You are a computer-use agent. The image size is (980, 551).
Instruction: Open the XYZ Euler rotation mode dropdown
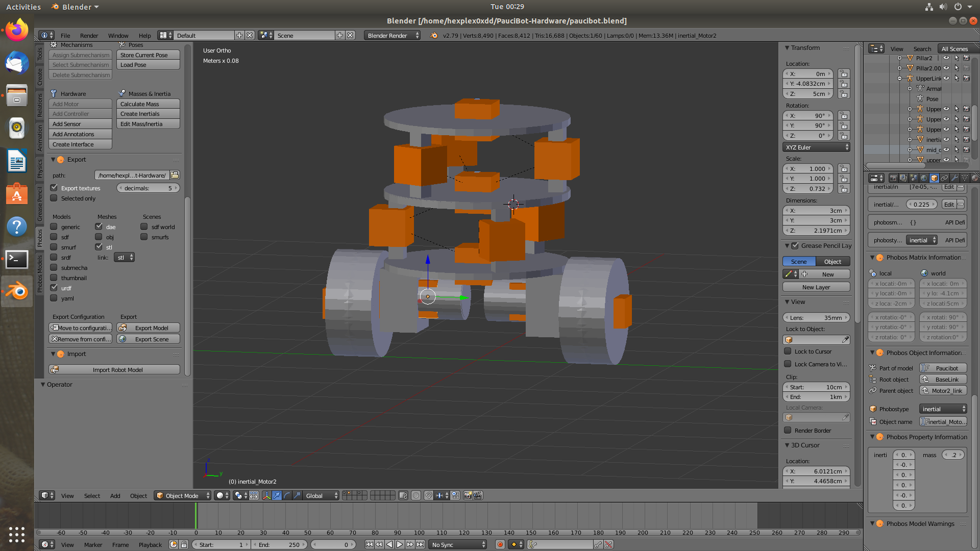coord(816,147)
